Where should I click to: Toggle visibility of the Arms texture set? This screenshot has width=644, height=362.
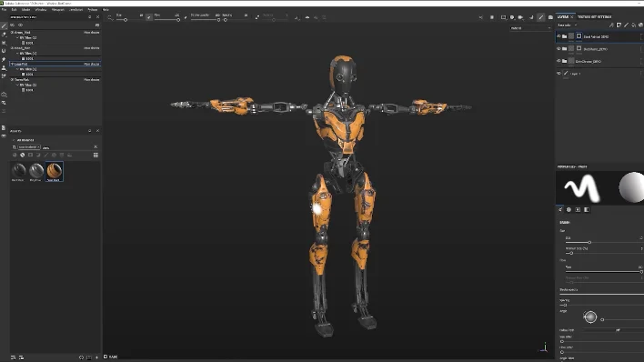(x=13, y=32)
